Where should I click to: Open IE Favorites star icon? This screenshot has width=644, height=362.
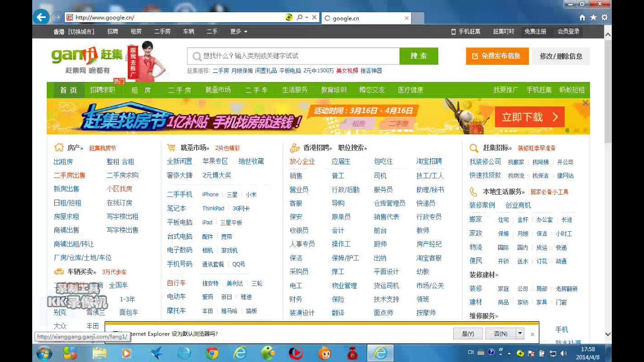tap(593, 17)
